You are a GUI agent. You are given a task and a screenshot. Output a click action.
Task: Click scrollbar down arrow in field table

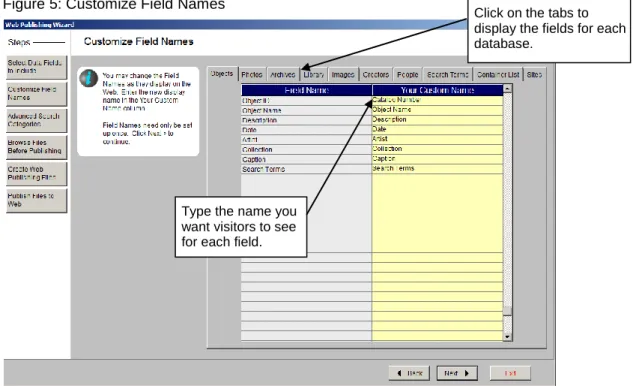[507, 336]
